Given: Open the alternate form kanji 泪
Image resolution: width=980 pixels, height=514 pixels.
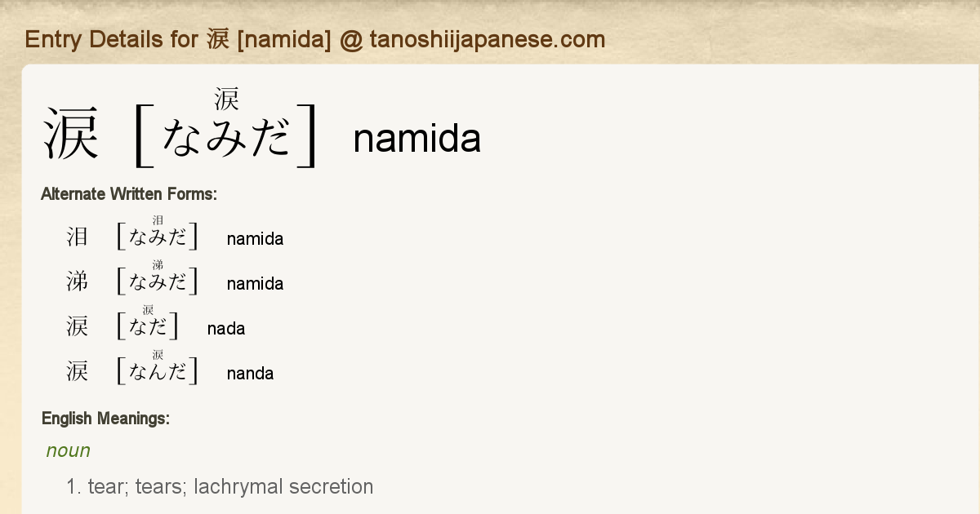Looking at the screenshot, I should coord(77,237).
